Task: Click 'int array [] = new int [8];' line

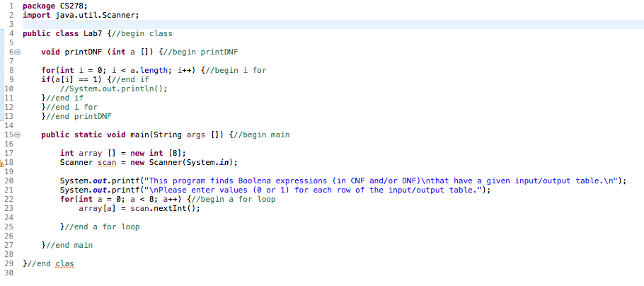Action: click(123, 154)
